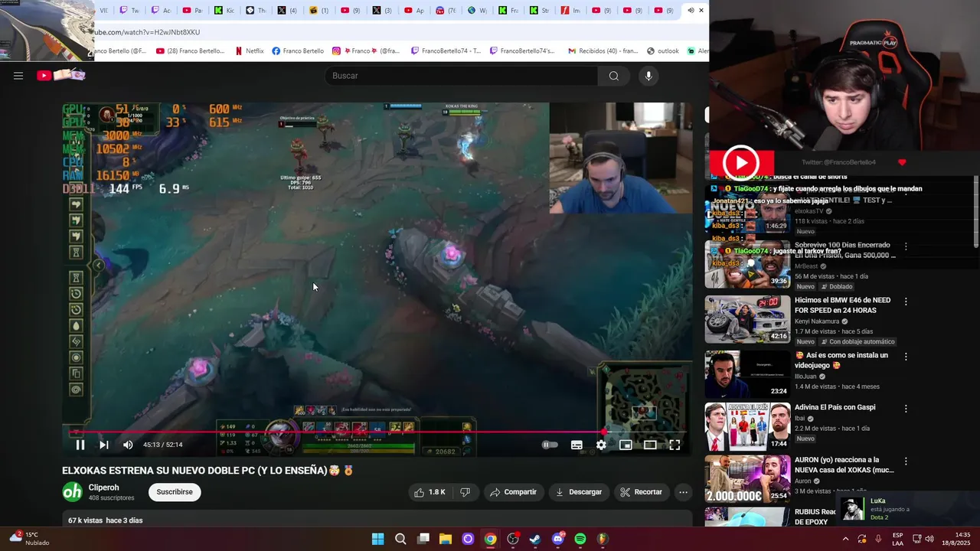
Task: Open Steam from the taskbar
Action: click(x=535, y=539)
